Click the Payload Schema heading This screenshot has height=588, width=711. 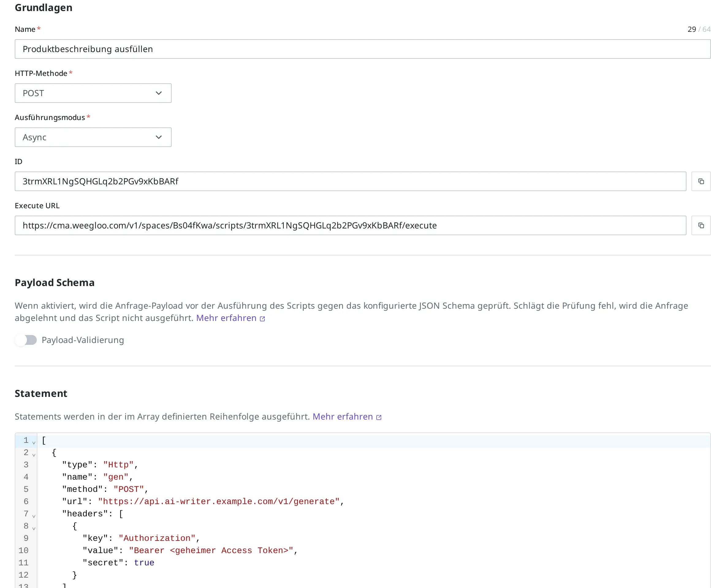click(55, 282)
